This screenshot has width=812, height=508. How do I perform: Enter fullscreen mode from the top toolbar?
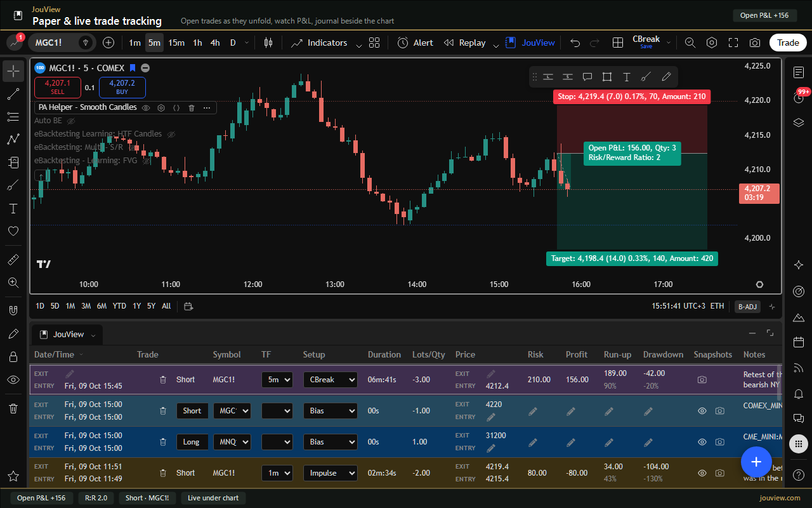click(x=733, y=43)
